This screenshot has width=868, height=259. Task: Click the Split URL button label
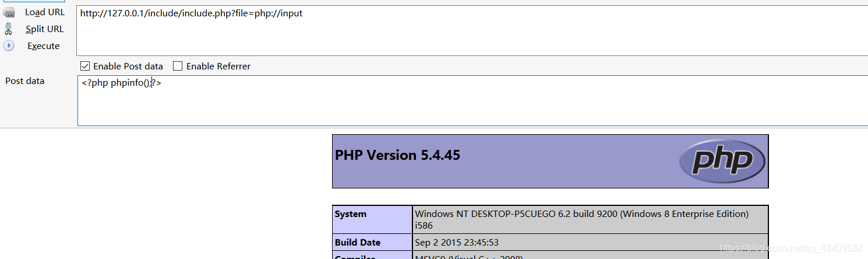point(45,29)
